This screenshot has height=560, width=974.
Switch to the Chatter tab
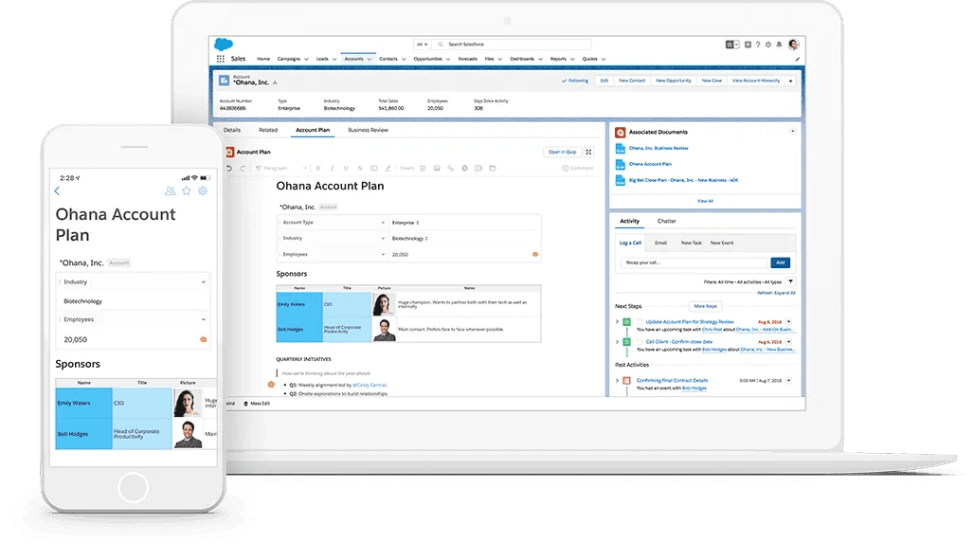coord(666,222)
